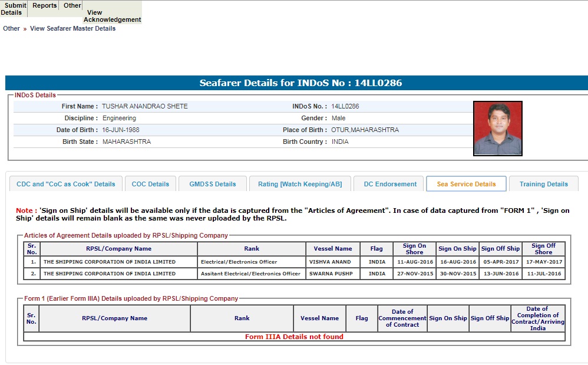Open the GMDSS Details tab
Viewport: 588px width, 365px height.
pos(213,184)
